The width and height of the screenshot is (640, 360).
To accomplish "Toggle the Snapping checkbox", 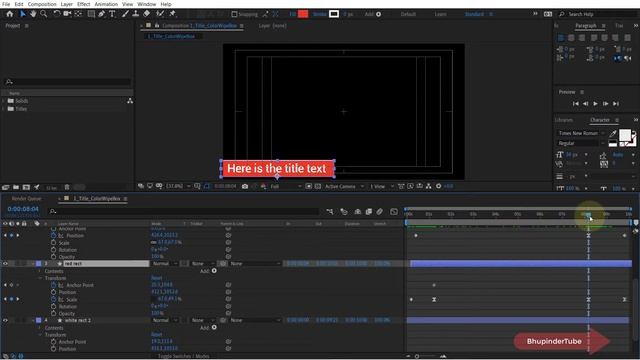I will click(x=234, y=14).
